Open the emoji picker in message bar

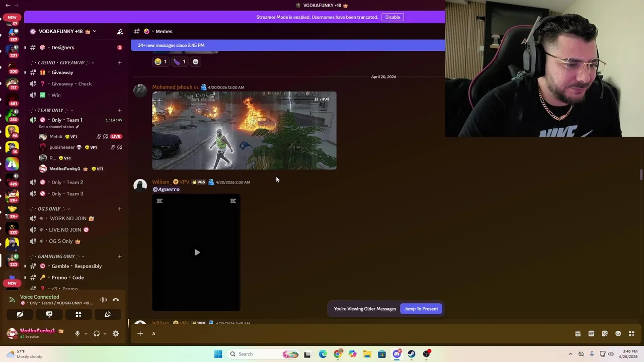[x=618, y=333]
